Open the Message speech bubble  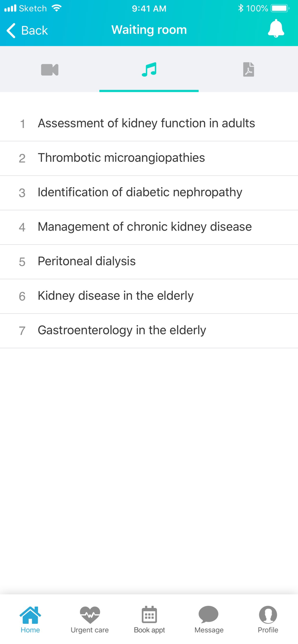tap(209, 615)
